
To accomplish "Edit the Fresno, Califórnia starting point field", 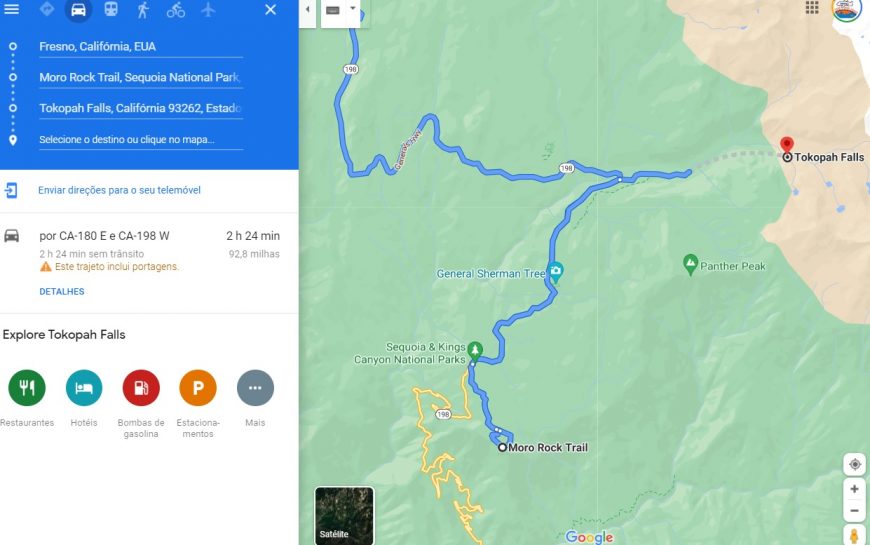I will [141, 47].
